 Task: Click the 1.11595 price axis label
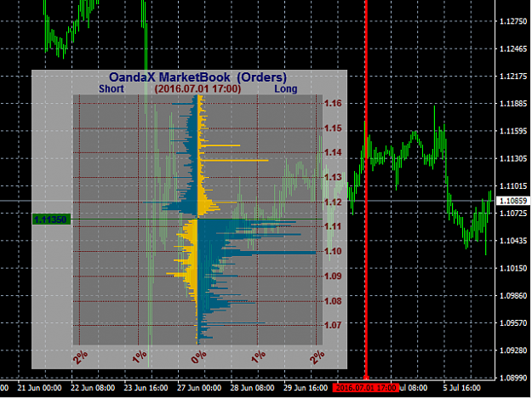click(513, 131)
